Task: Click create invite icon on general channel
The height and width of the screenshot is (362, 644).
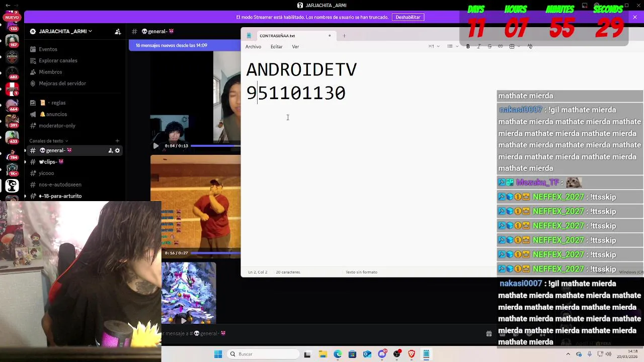Action: (111, 150)
